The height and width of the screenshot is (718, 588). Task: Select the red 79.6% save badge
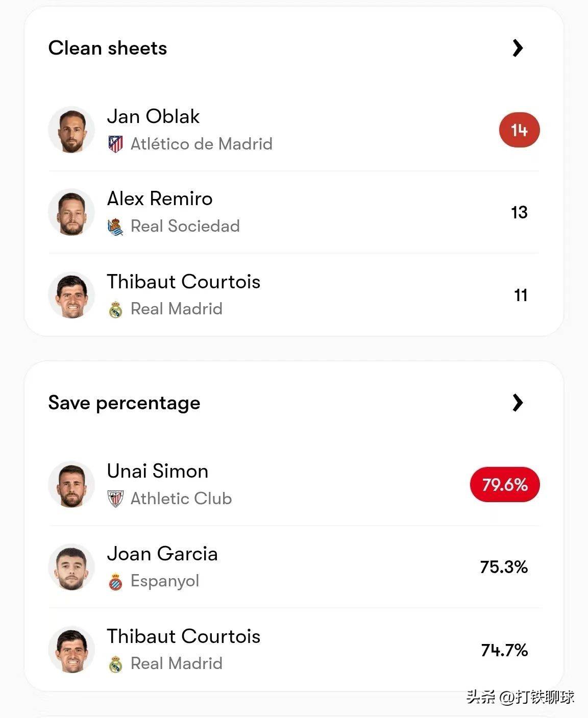[505, 484]
